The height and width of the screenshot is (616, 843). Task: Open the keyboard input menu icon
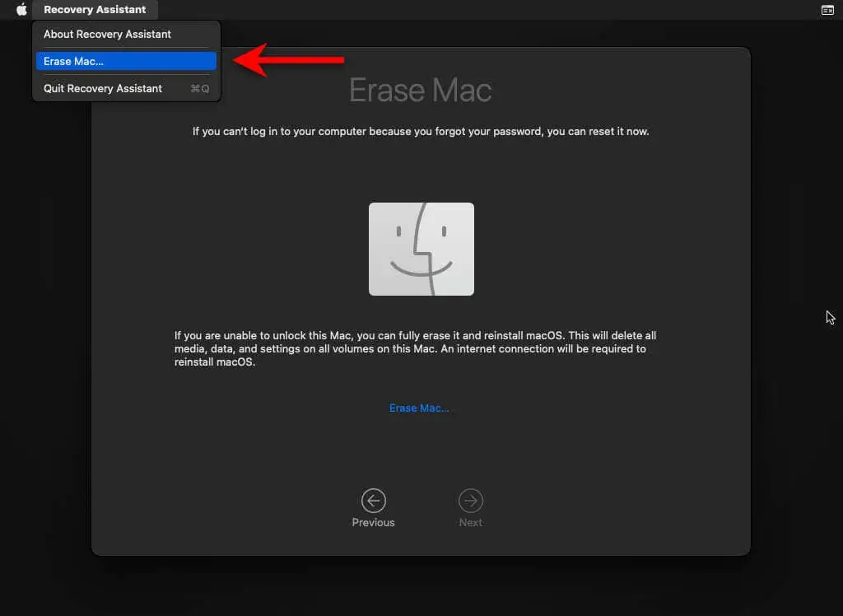click(x=827, y=10)
